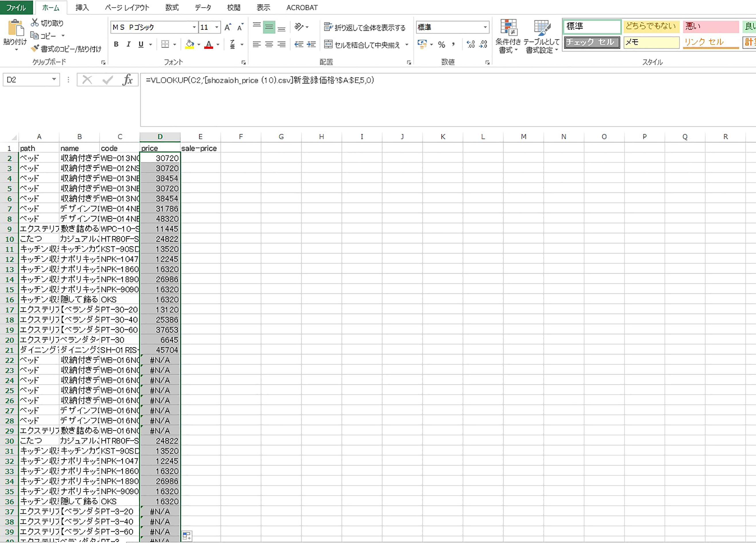
Task: Switch to the 挿入 tab
Action: point(82,7)
